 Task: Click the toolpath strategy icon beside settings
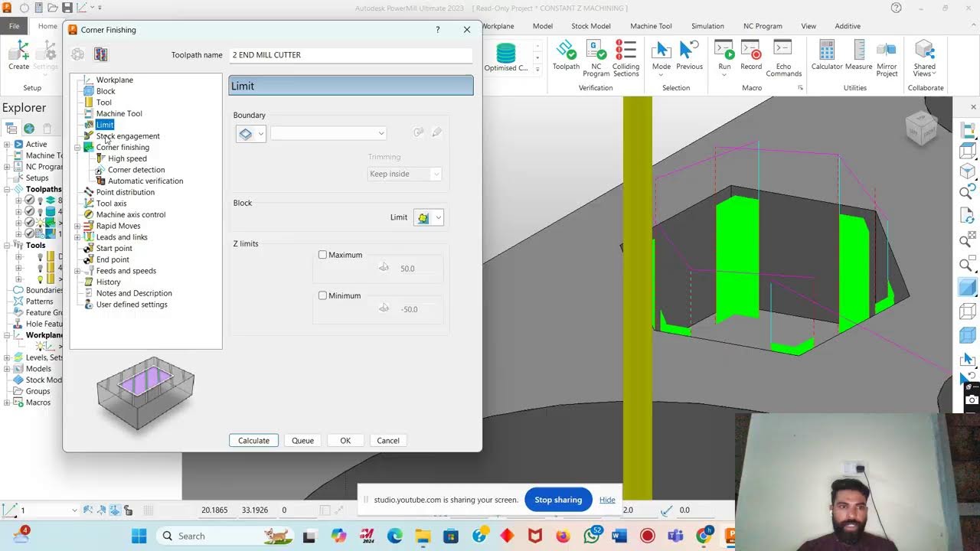tap(100, 54)
